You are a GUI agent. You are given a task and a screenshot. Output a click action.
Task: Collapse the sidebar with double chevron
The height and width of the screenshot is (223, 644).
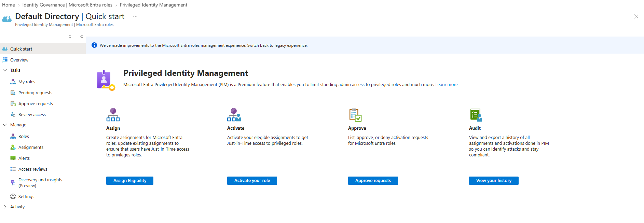click(82, 37)
